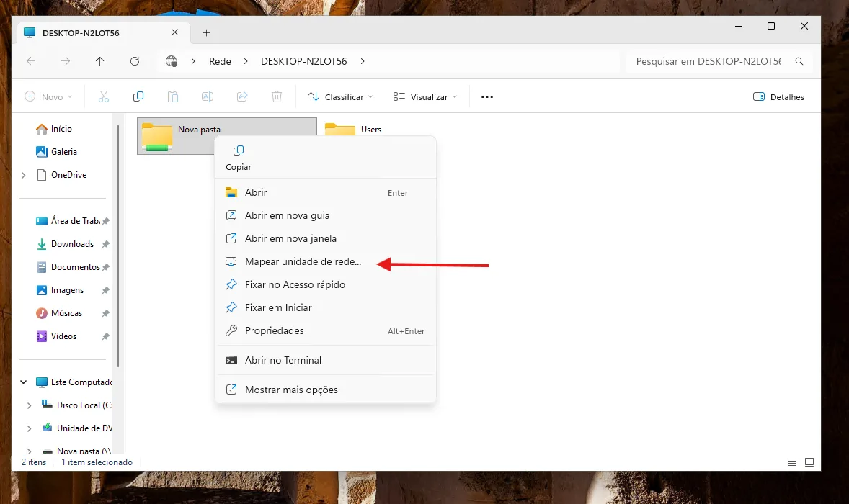849x504 pixels.
Task: Toggle the Detalhes pane button
Action: point(778,97)
